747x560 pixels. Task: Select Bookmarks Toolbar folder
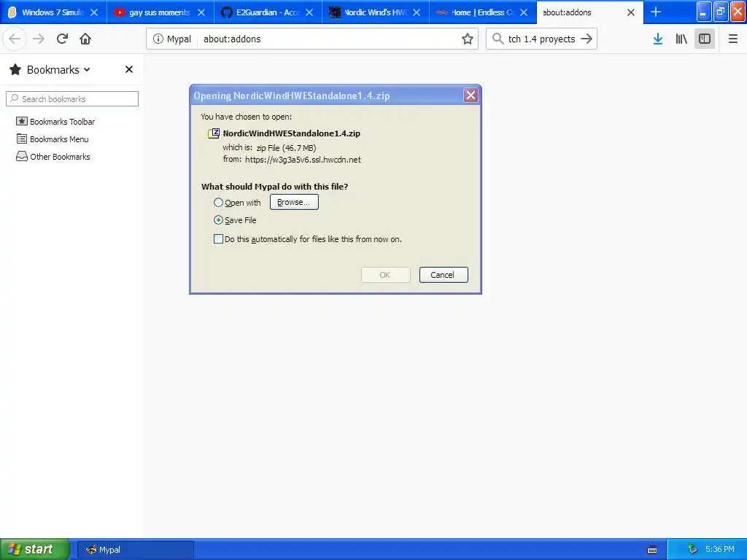pos(56,122)
